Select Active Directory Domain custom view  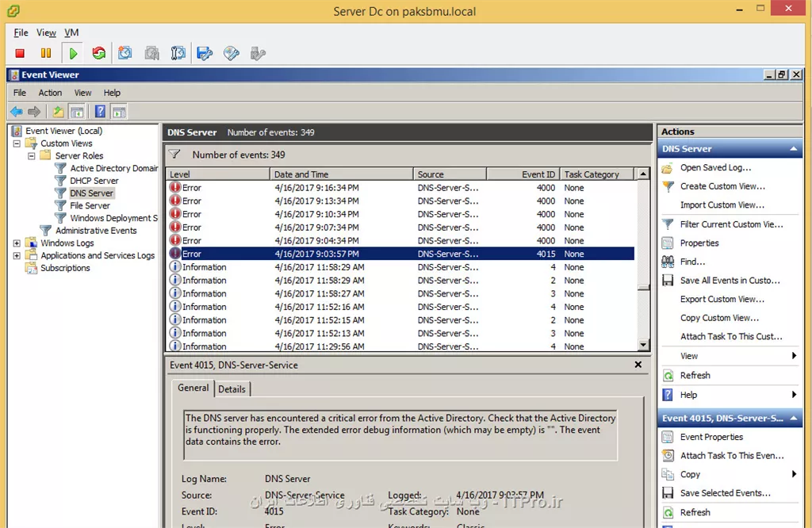(x=114, y=168)
